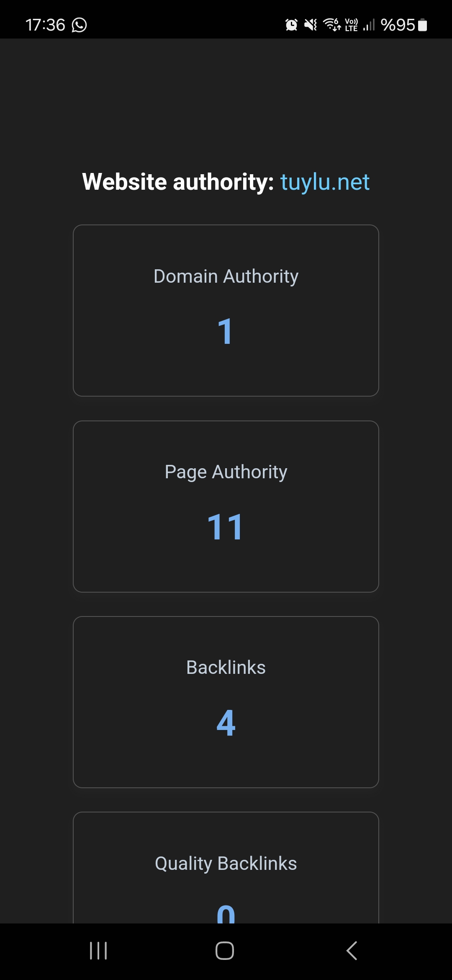Screen dimensions: 452x980
Task: Tap the muted sound icon
Action: coord(311,25)
